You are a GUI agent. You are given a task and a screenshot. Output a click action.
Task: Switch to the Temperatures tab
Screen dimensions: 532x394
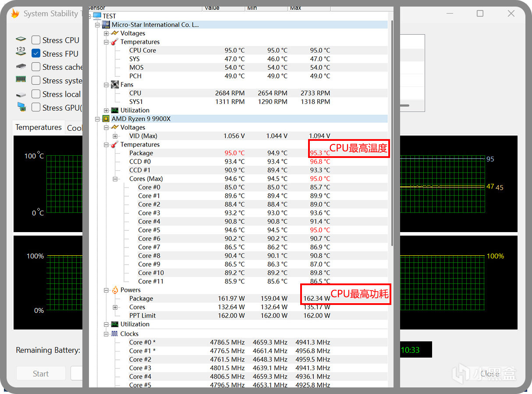[39, 127]
